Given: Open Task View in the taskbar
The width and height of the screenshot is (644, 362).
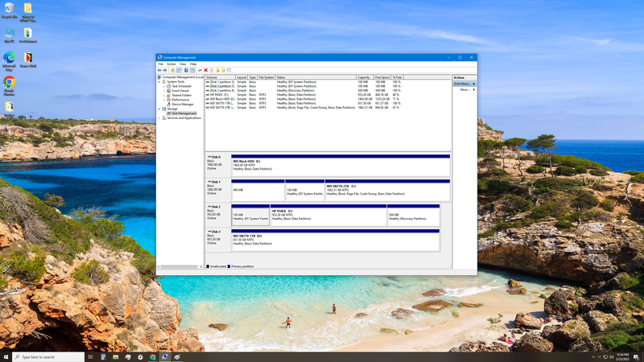Looking at the screenshot, I should [90, 357].
